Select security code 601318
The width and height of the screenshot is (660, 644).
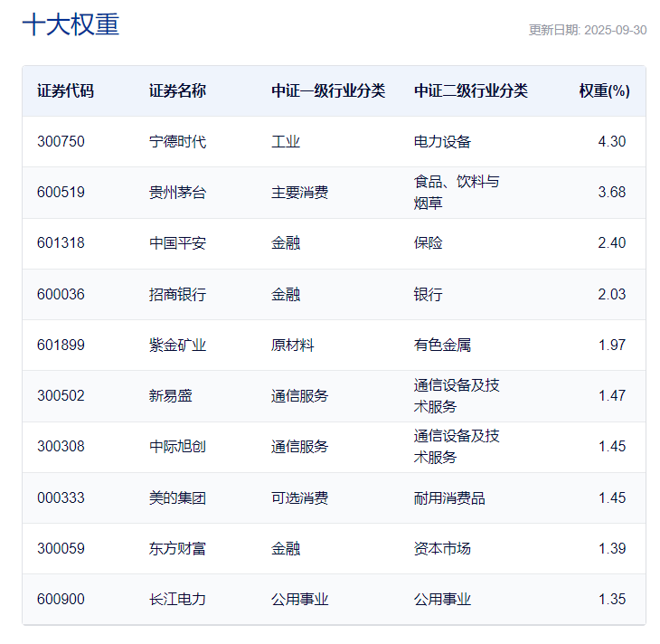point(61,243)
